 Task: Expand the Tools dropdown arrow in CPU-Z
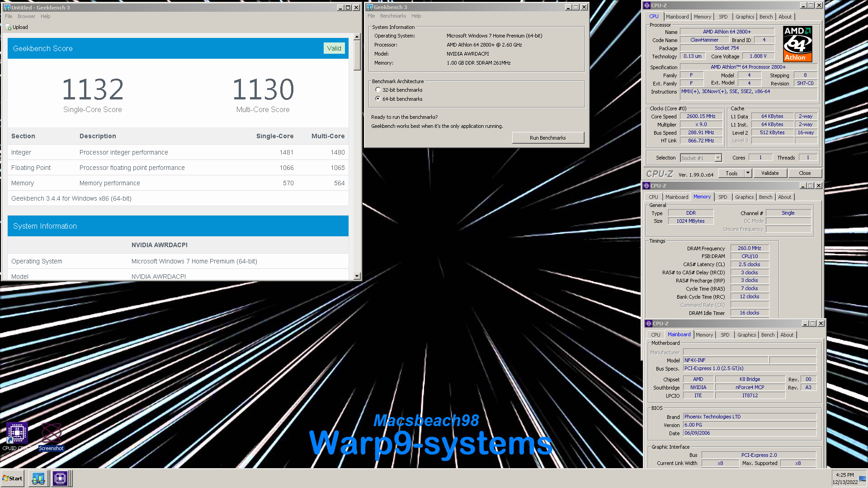pos(748,173)
